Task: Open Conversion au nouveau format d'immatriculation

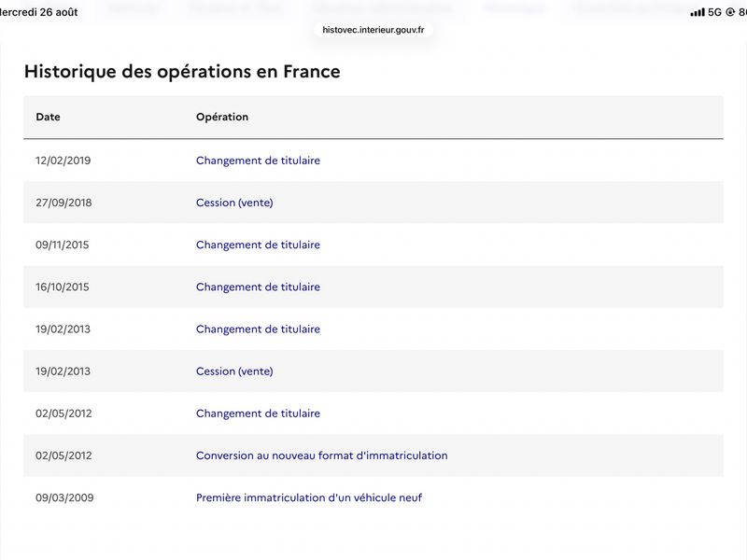Action: click(x=321, y=455)
